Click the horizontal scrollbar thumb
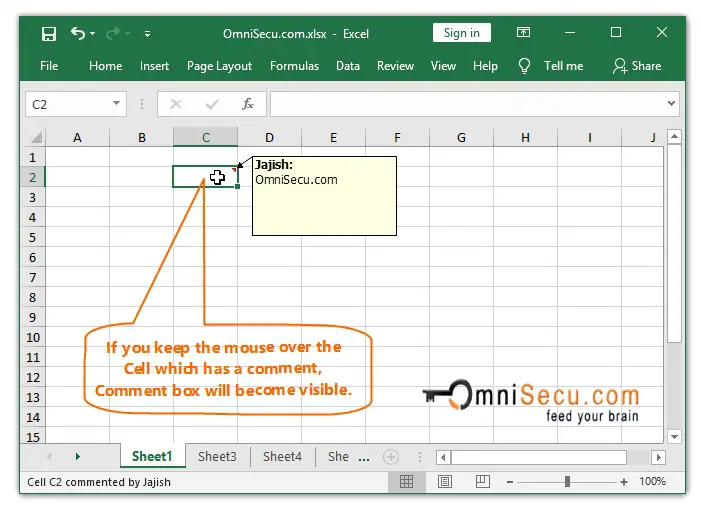 coord(539,457)
